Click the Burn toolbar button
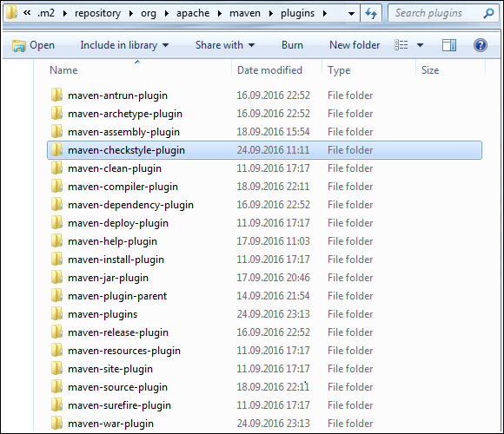 [x=292, y=45]
